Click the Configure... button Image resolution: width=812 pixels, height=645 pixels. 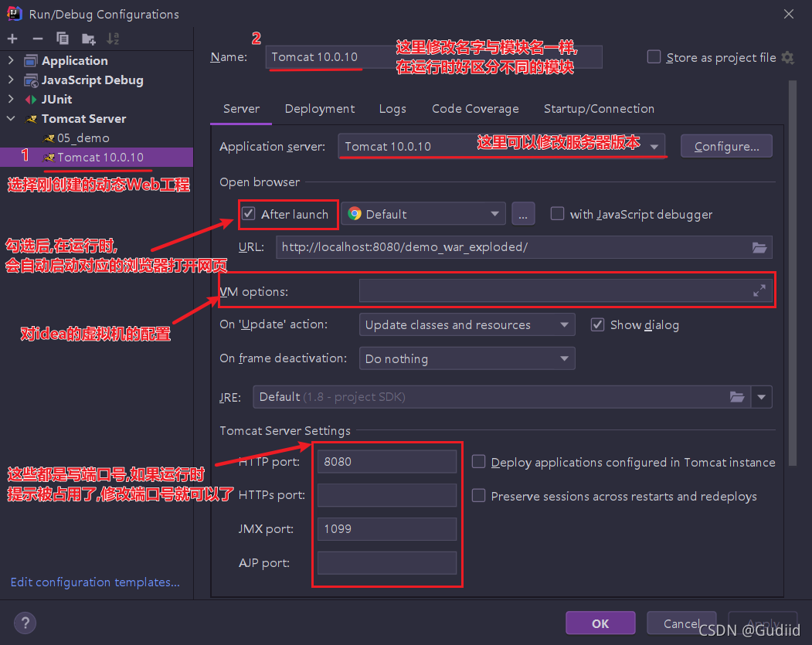tap(726, 147)
